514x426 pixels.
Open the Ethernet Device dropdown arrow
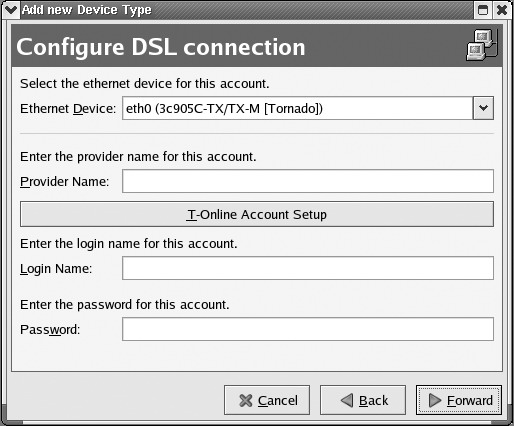point(483,108)
